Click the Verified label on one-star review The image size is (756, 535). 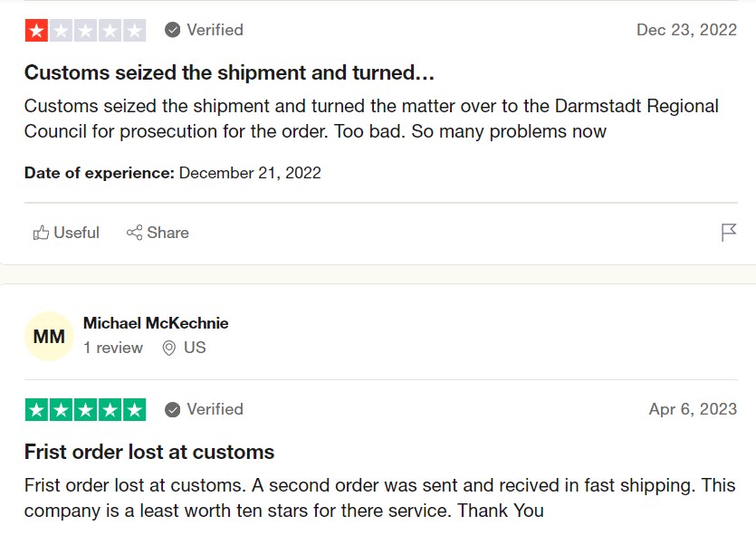click(215, 30)
